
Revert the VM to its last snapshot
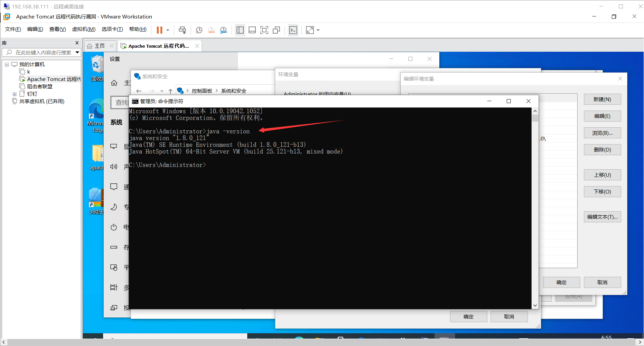point(211,30)
